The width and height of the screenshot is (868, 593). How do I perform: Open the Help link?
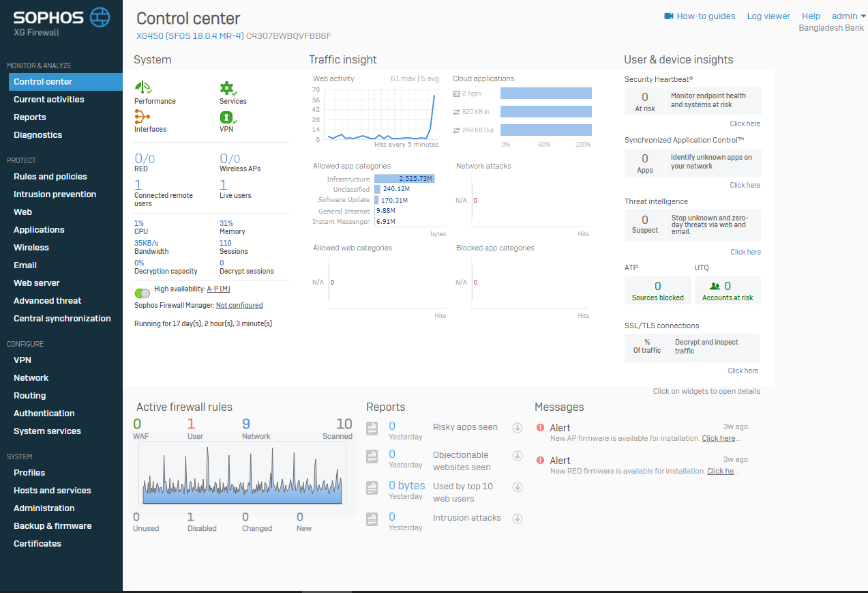(x=811, y=16)
